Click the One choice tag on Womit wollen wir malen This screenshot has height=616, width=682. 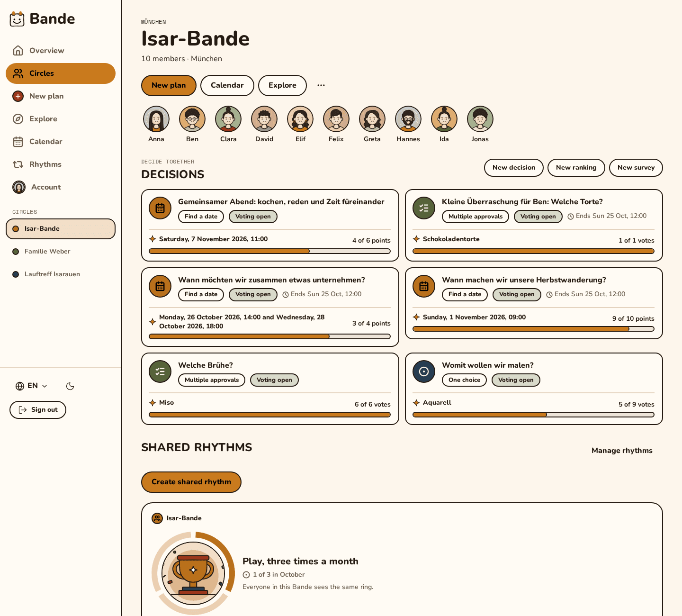click(x=464, y=380)
